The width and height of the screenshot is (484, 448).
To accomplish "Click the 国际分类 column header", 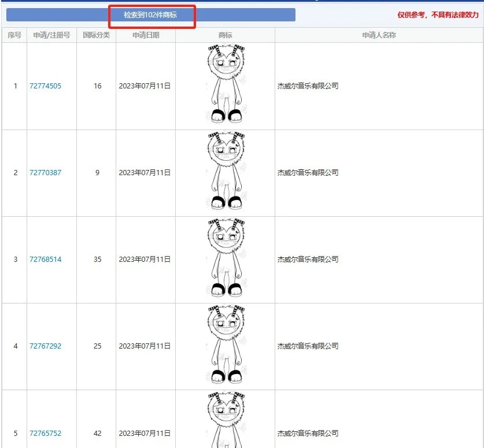I will pos(97,35).
